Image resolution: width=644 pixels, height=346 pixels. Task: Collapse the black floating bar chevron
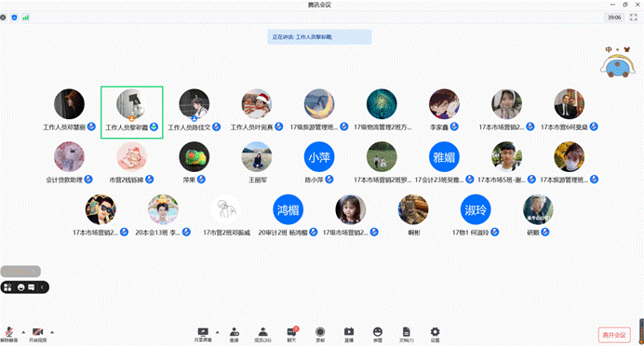[x=42, y=287]
